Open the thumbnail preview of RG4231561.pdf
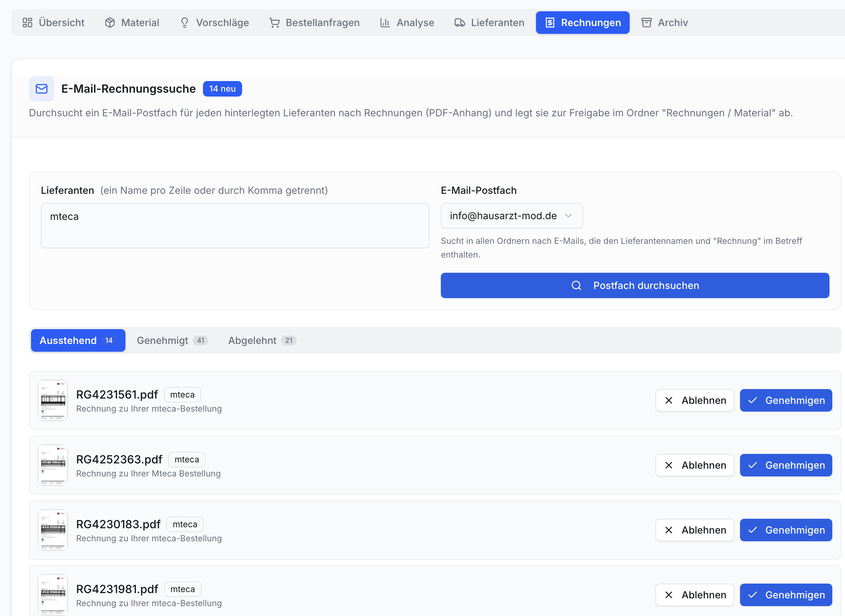845x616 pixels. click(x=53, y=400)
